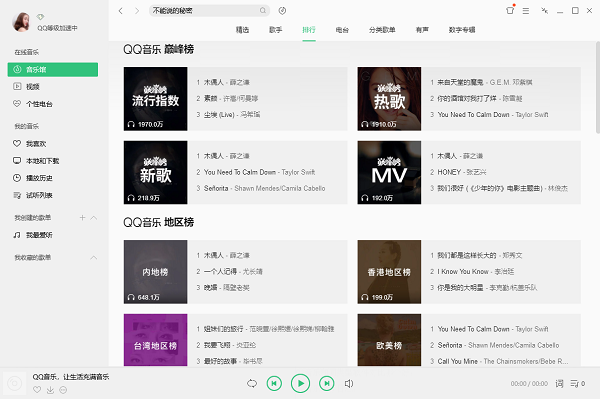
Task: Click 一个人记得 in the 内地榜
Action: click(220, 272)
